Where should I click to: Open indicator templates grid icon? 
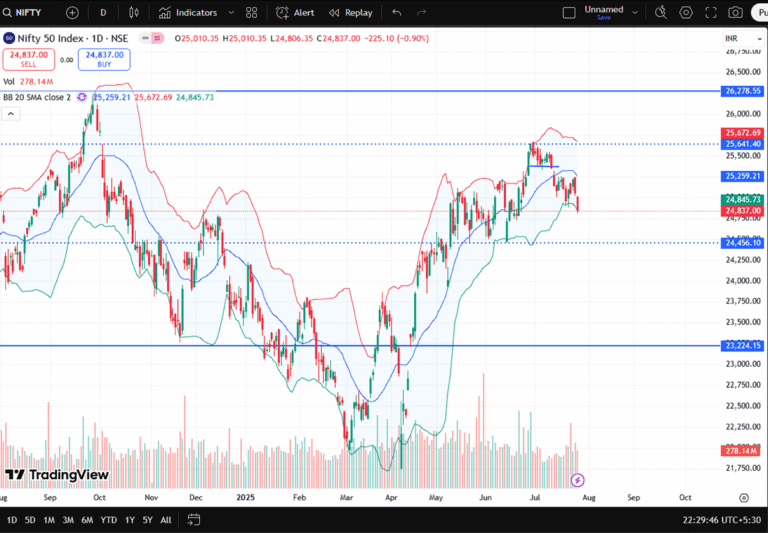(251, 13)
